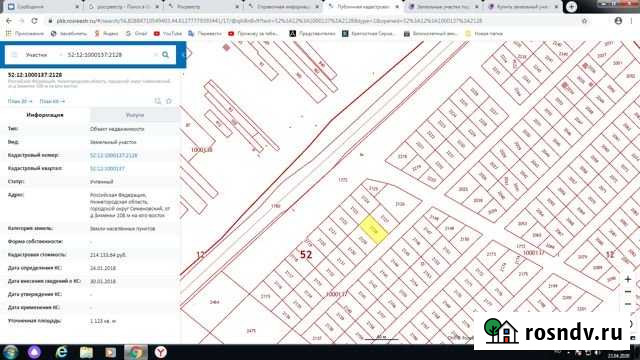
Task: Click parcel labeled 2475 on map
Action: (x=251, y=331)
